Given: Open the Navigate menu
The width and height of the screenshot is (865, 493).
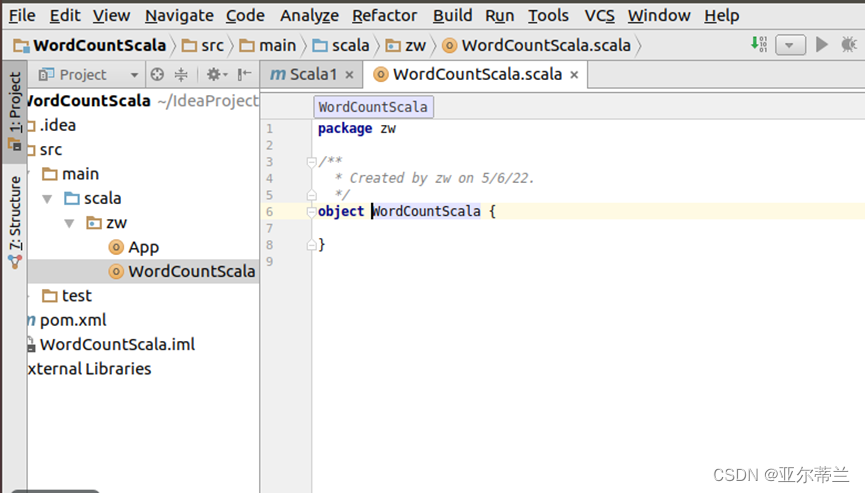Looking at the screenshot, I should [x=179, y=15].
